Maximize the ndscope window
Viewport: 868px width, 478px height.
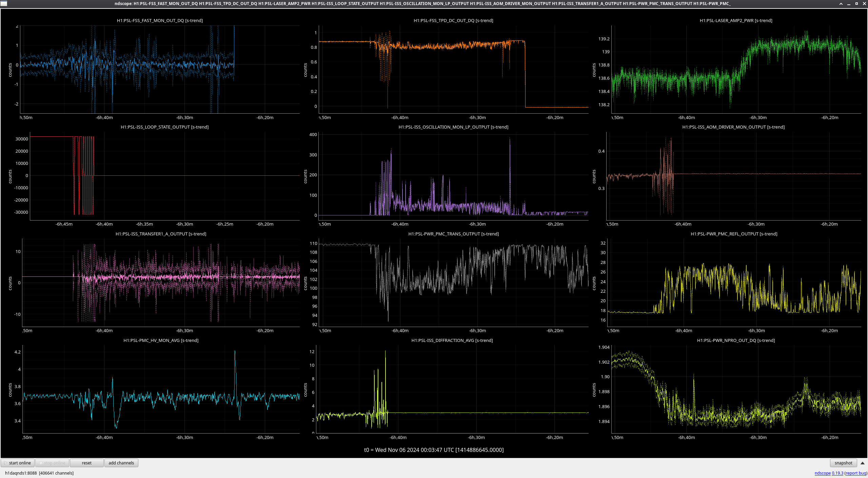tap(856, 4)
